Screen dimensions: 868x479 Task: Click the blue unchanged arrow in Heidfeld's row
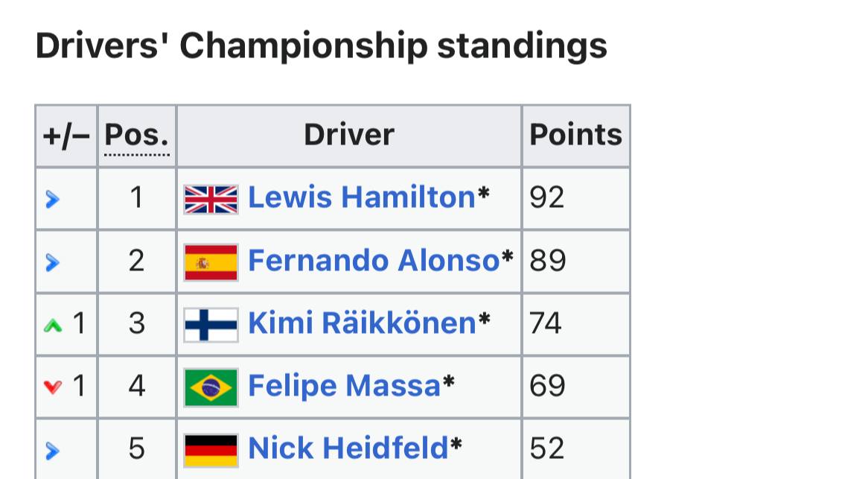coord(51,450)
